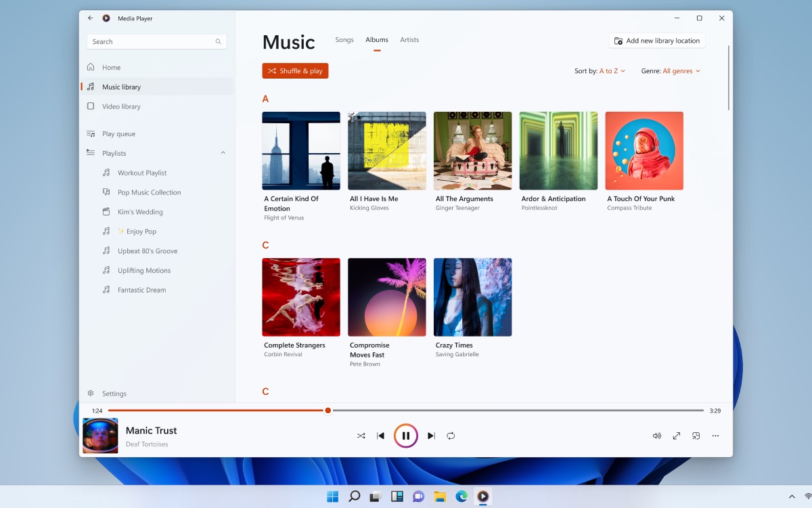Click Add new library location button
Viewport: 812px width, 508px height.
coord(656,41)
